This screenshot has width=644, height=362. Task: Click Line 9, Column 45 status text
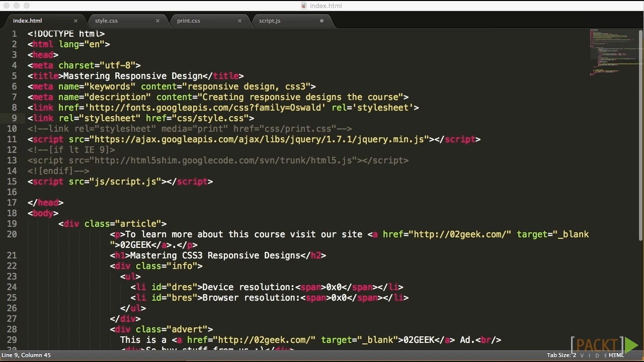(26, 355)
